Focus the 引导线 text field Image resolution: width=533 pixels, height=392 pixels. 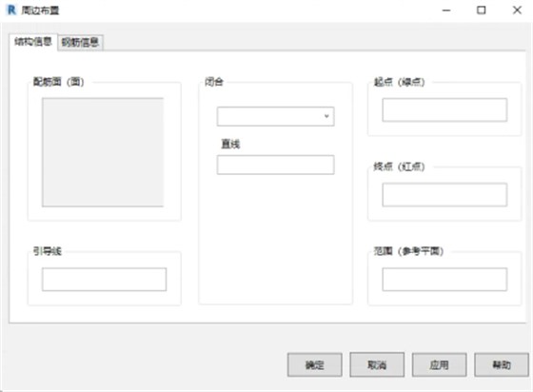point(105,279)
